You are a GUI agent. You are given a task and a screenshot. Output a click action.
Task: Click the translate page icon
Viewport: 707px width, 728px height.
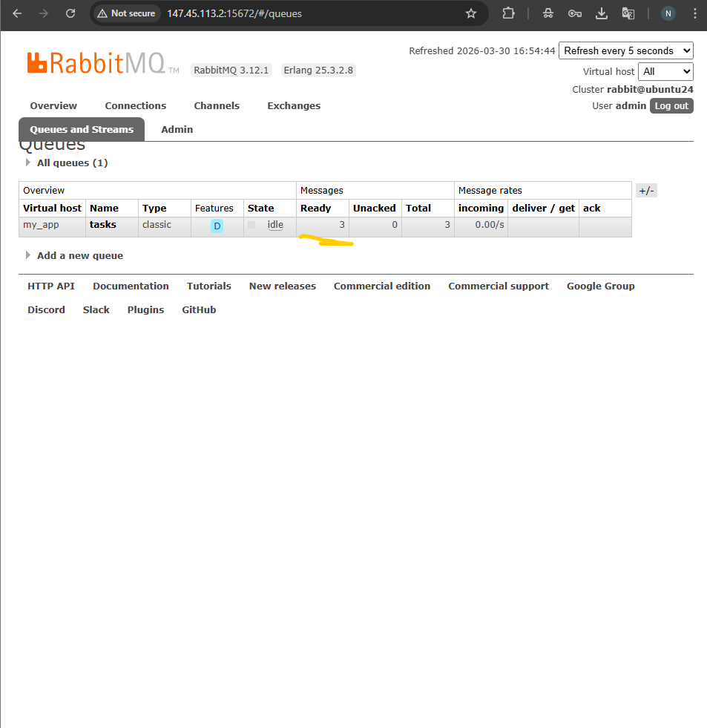click(x=628, y=13)
